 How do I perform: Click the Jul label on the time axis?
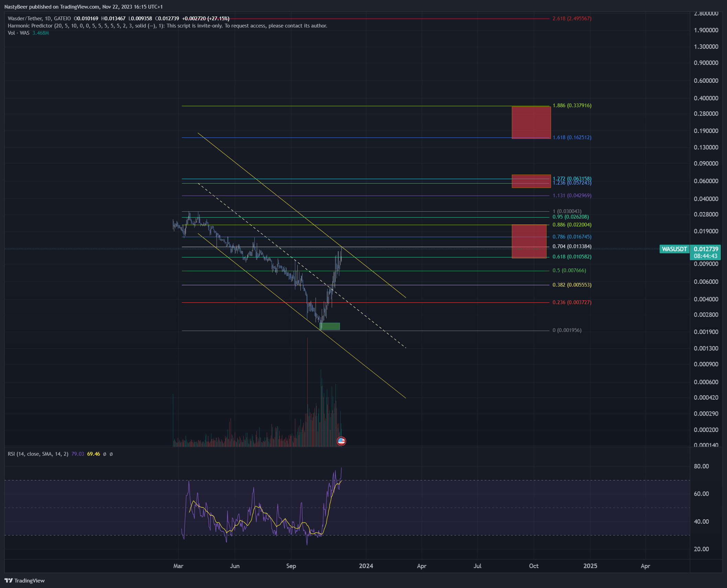(x=477, y=566)
